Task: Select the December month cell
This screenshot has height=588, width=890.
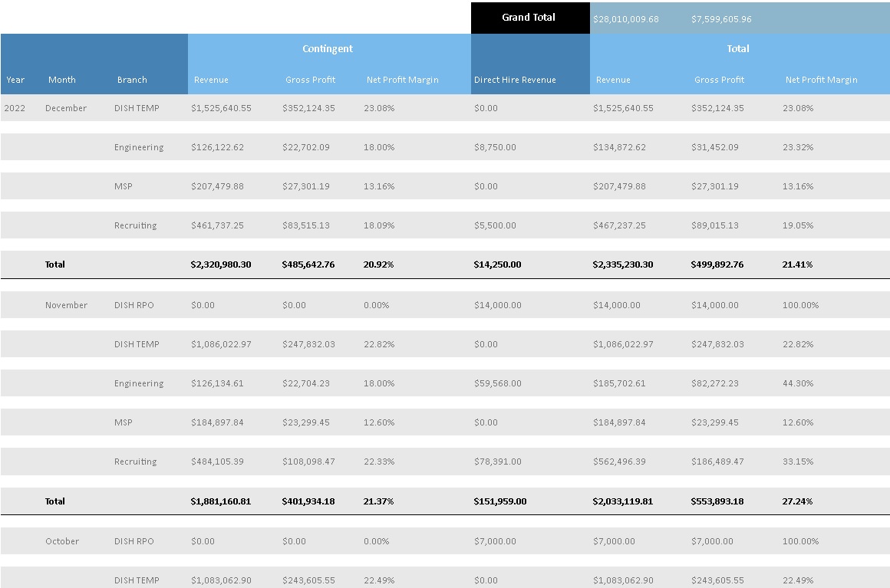Action: (66, 108)
